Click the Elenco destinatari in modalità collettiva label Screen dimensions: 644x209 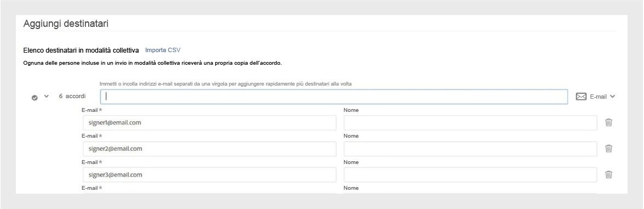pos(81,50)
